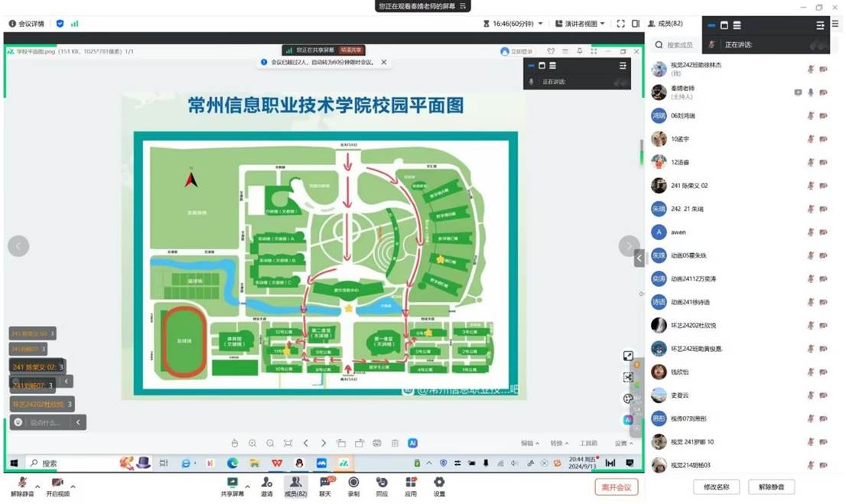Open the 编辑 edit menu in image viewer
The height and width of the screenshot is (504, 846).
(x=530, y=443)
